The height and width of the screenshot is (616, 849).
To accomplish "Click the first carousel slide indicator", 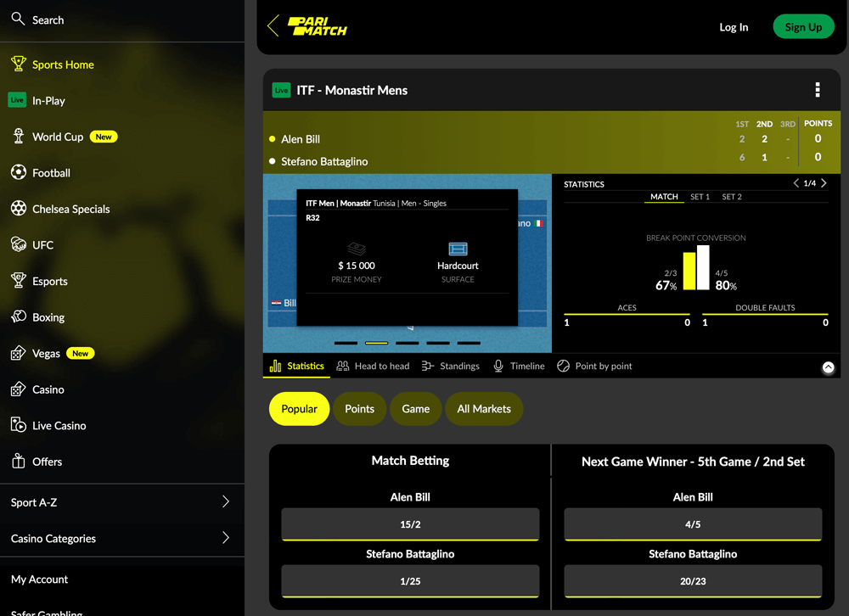I will tap(346, 343).
